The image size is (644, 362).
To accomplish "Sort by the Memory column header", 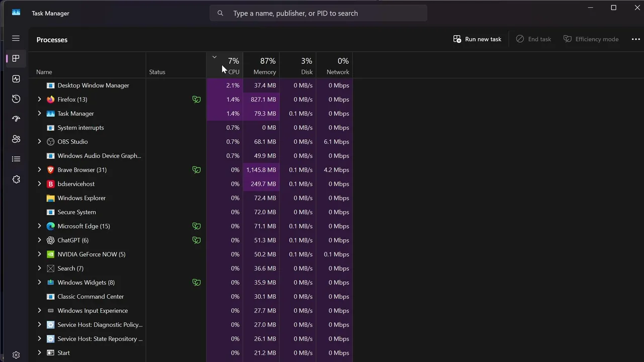I will tap(261, 65).
